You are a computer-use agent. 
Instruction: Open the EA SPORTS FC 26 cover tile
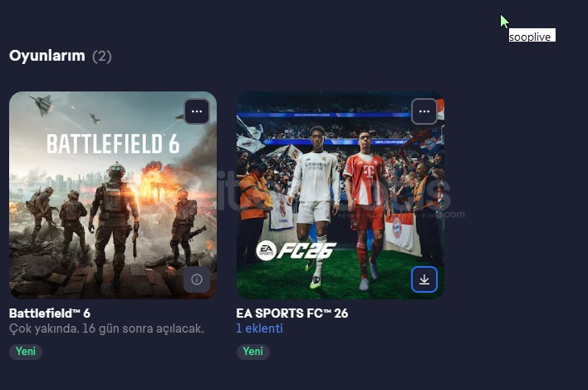(x=341, y=195)
